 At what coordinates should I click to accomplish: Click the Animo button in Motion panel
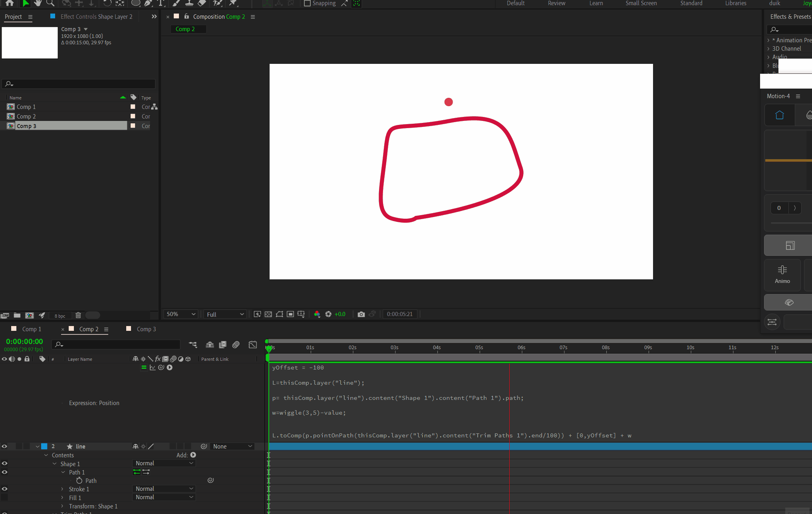(x=782, y=275)
